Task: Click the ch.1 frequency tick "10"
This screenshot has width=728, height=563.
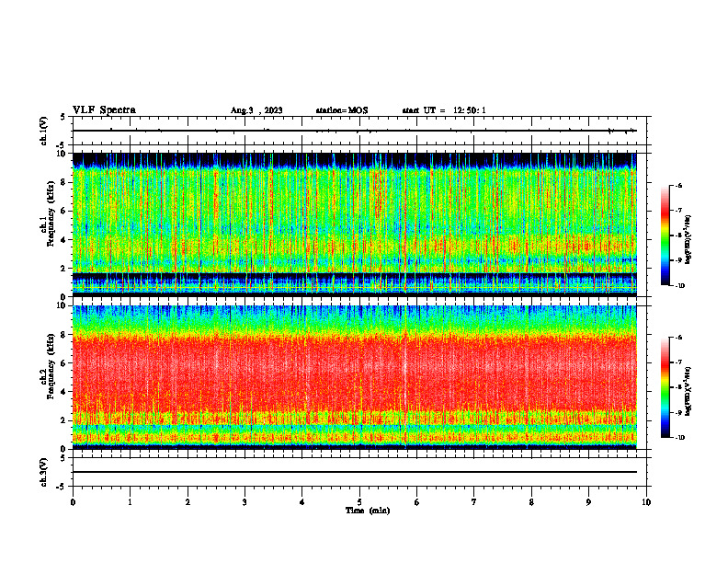Action: [x=61, y=154]
